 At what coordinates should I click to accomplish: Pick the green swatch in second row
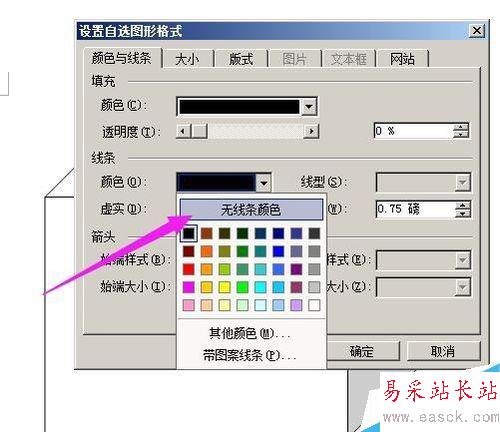242,251
